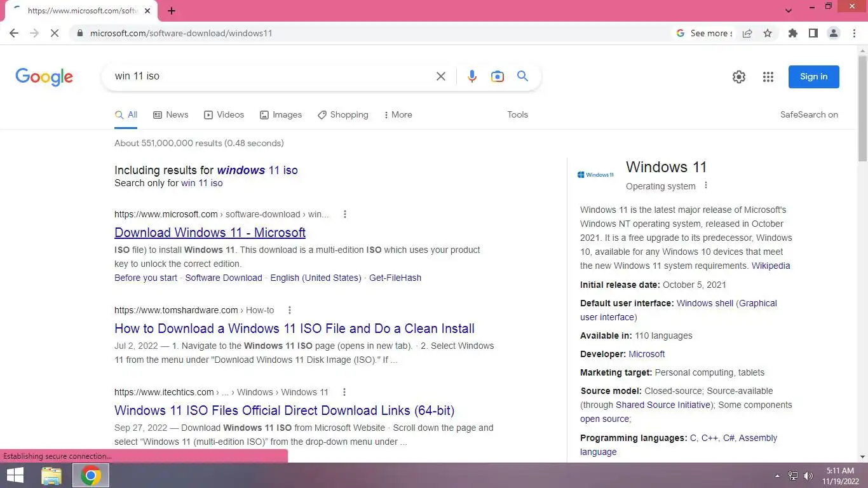Open the Windows 11 ISO Files Official result
868x488 pixels.
tap(284, 410)
